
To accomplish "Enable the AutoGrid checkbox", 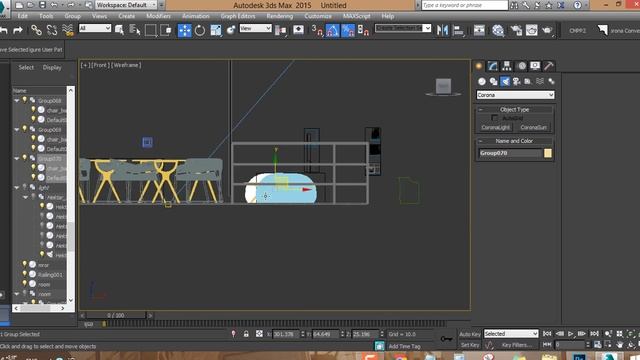I will coord(494,118).
